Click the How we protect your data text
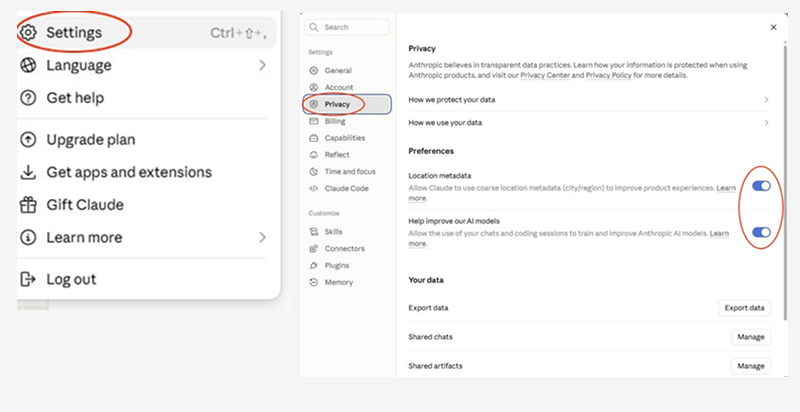Image resolution: width=800 pixels, height=412 pixels. click(452, 100)
